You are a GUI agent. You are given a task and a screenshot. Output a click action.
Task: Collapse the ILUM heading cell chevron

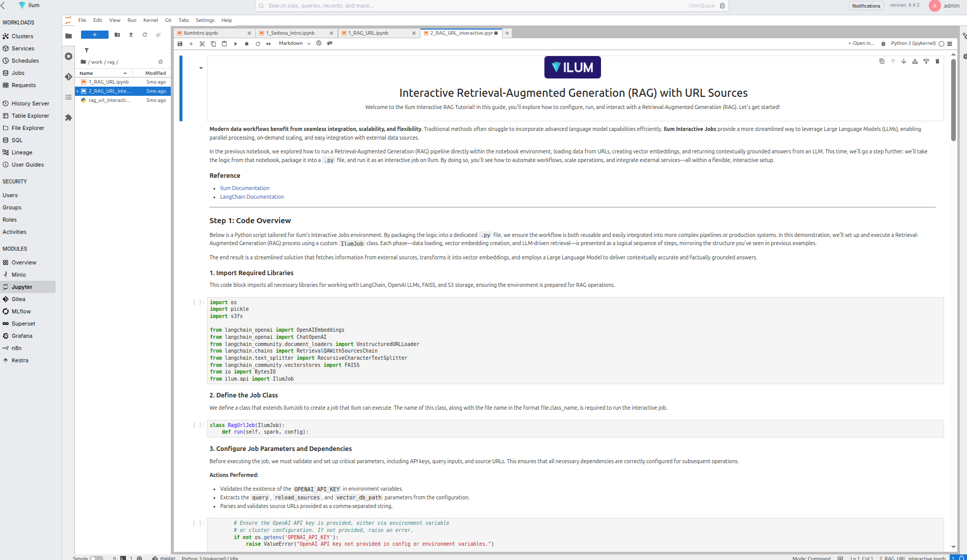click(x=201, y=67)
